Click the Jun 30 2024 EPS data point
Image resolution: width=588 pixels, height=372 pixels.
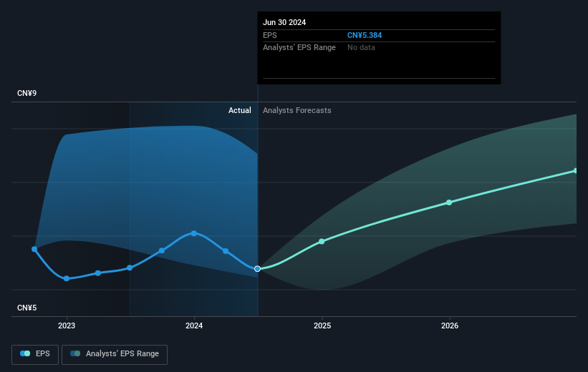tap(257, 268)
